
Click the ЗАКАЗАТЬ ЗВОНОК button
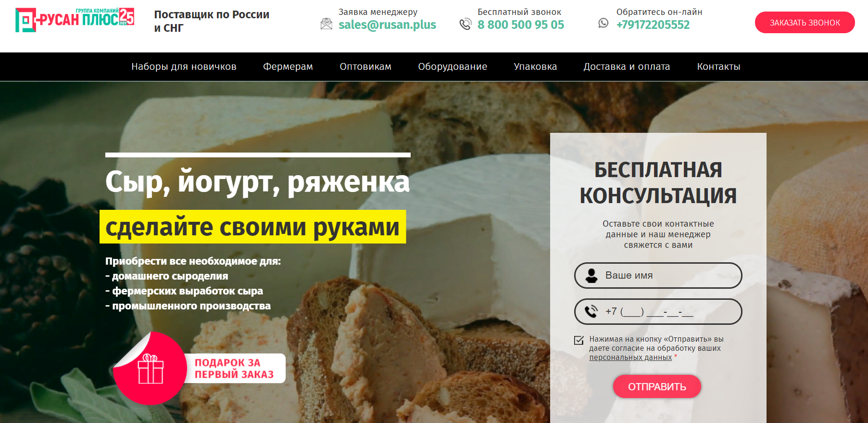tap(805, 23)
